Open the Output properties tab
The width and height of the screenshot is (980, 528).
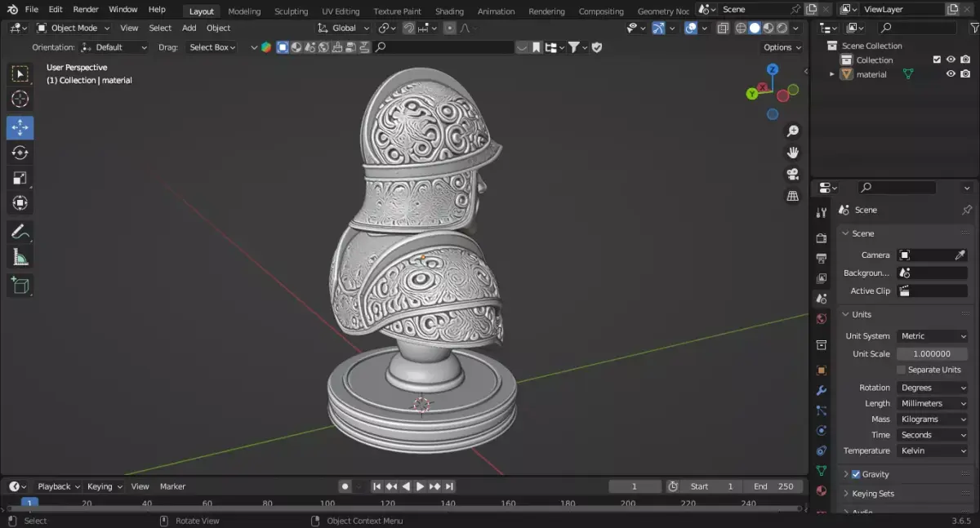pyautogui.click(x=822, y=259)
